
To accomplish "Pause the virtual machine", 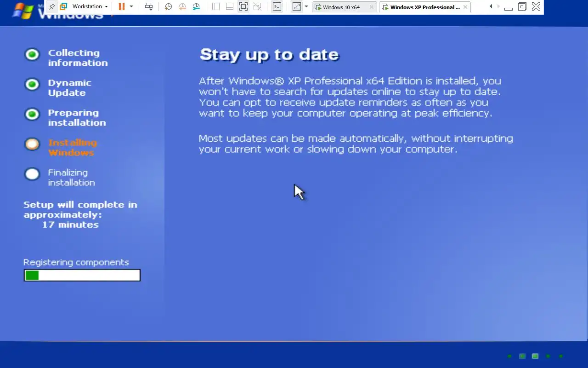I will click(122, 7).
